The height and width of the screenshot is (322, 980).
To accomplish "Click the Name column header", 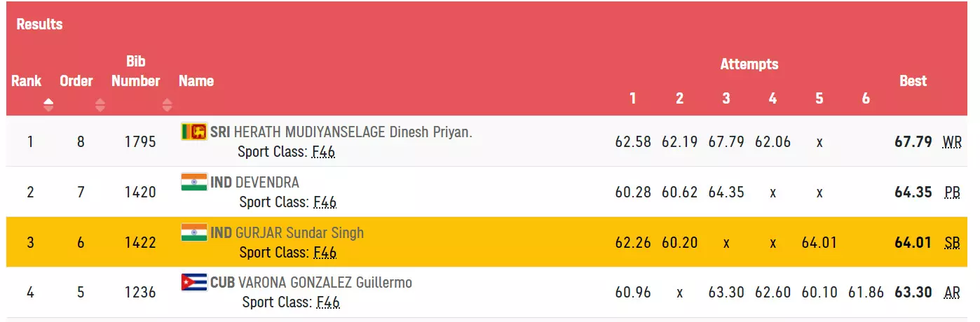I will coord(196,81).
